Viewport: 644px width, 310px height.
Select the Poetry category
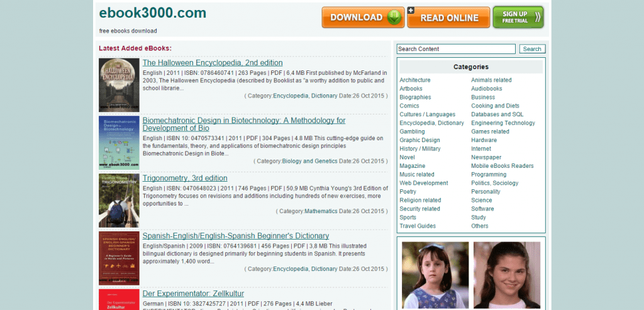coord(408,192)
